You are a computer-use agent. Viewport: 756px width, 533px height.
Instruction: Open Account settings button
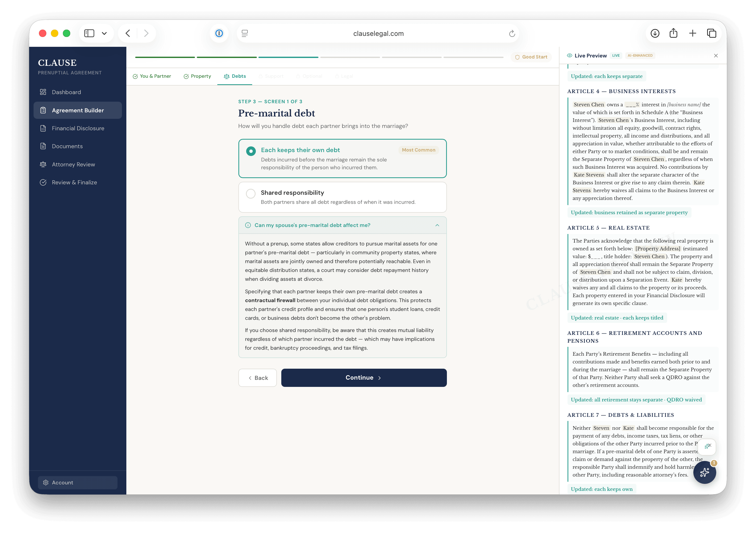(77, 482)
